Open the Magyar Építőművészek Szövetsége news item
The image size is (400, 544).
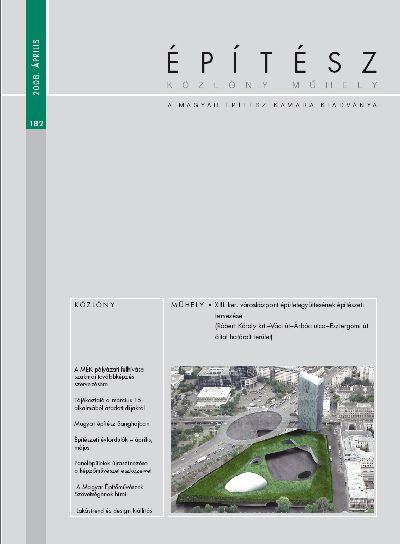click(x=109, y=491)
